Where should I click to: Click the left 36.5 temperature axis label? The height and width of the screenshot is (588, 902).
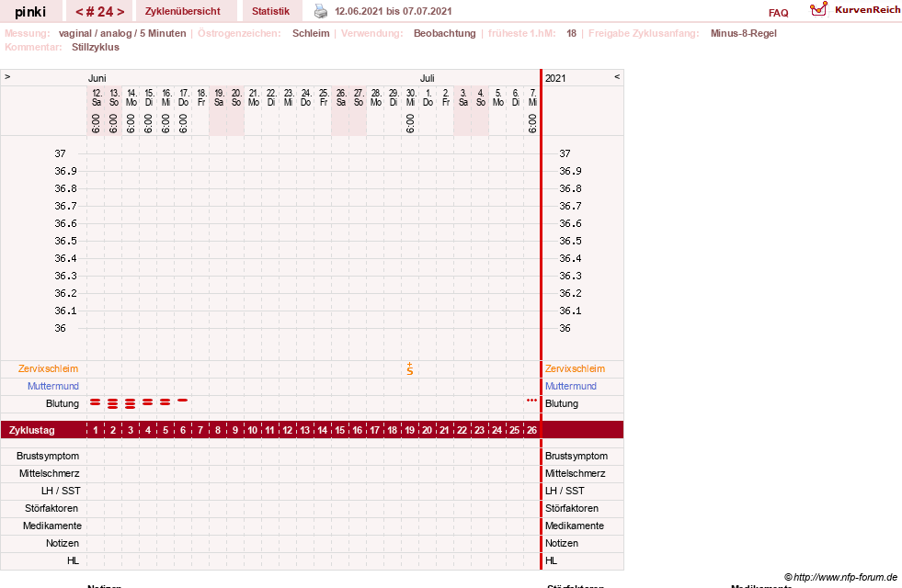pyautogui.click(x=65, y=241)
